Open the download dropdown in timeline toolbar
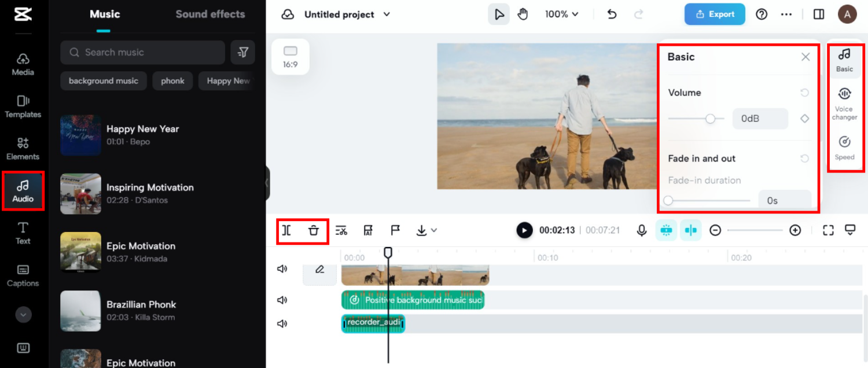 [426, 230]
